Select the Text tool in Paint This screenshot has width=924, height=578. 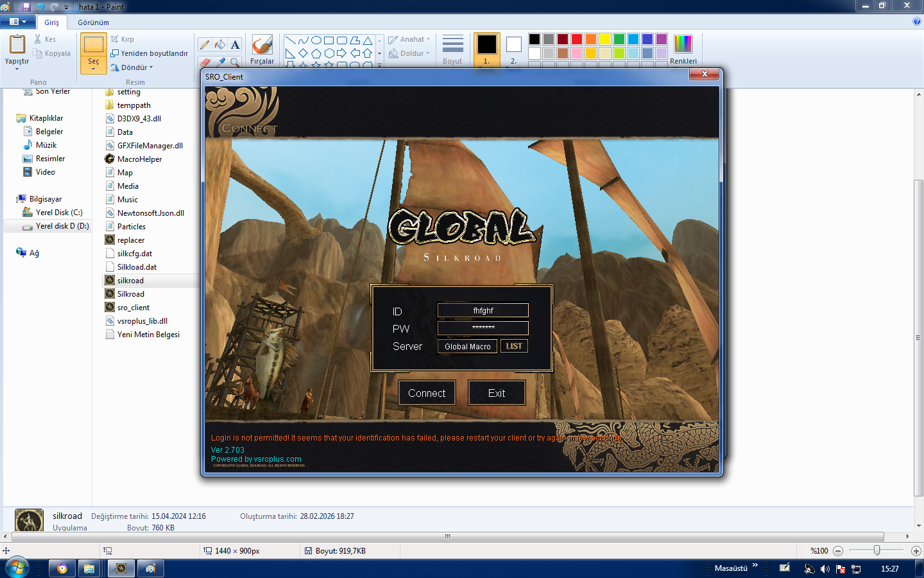(235, 44)
